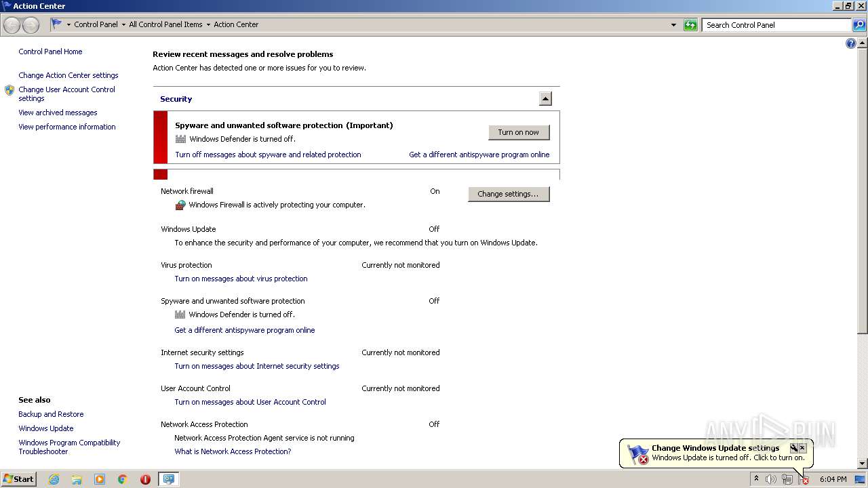Click Change settings for Network firewall
The width and height of the screenshot is (868, 488).
pyautogui.click(x=509, y=194)
